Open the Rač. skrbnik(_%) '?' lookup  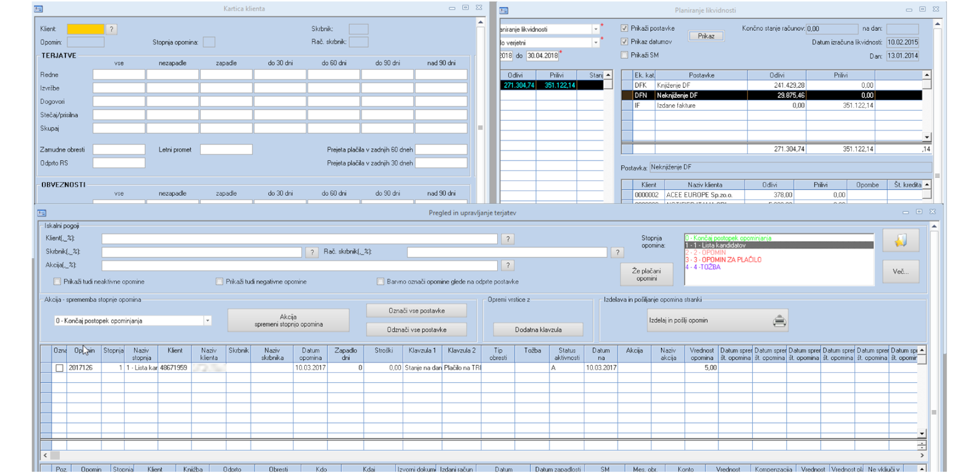[x=617, y=252]
